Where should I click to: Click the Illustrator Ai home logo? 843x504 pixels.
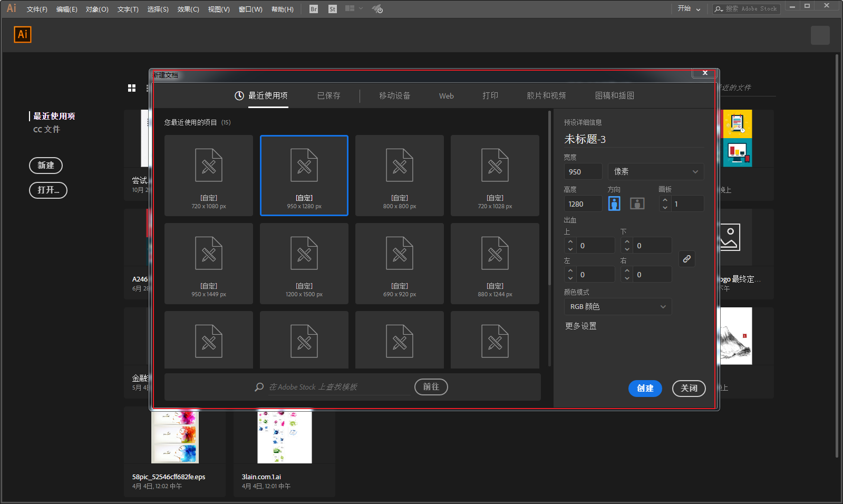(x=23, y=34)
